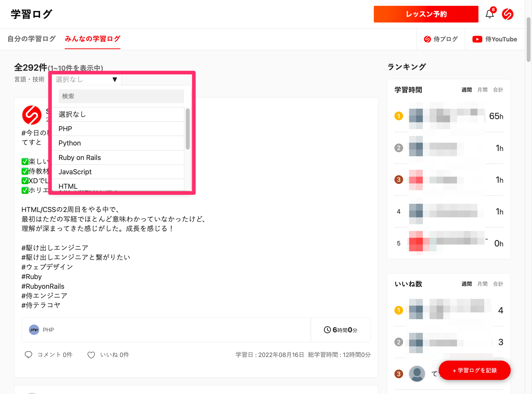Switch 学習時間 ranking to 合計
The width and height of the screenshot is (532, 394).
tap(498, 90)
